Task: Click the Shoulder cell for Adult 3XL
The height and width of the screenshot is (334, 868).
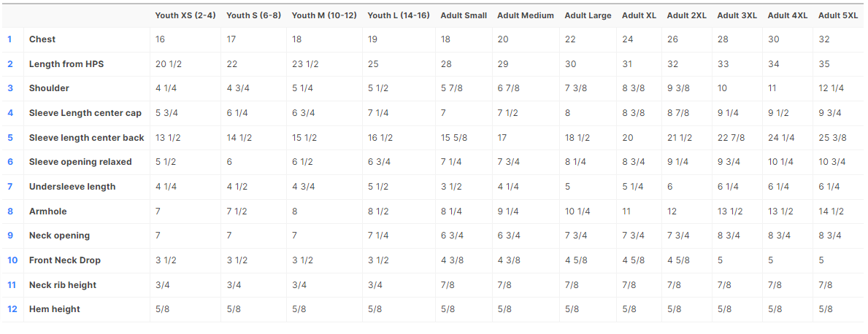Action: coord(722,88)
